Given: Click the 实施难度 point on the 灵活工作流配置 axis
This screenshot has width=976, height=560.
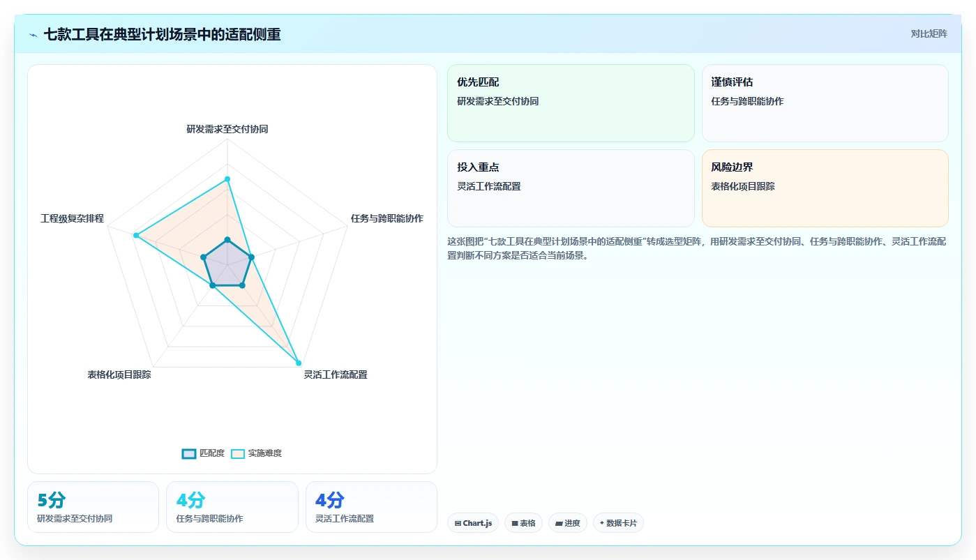Looking at the screenshot, I should (299, 363).
